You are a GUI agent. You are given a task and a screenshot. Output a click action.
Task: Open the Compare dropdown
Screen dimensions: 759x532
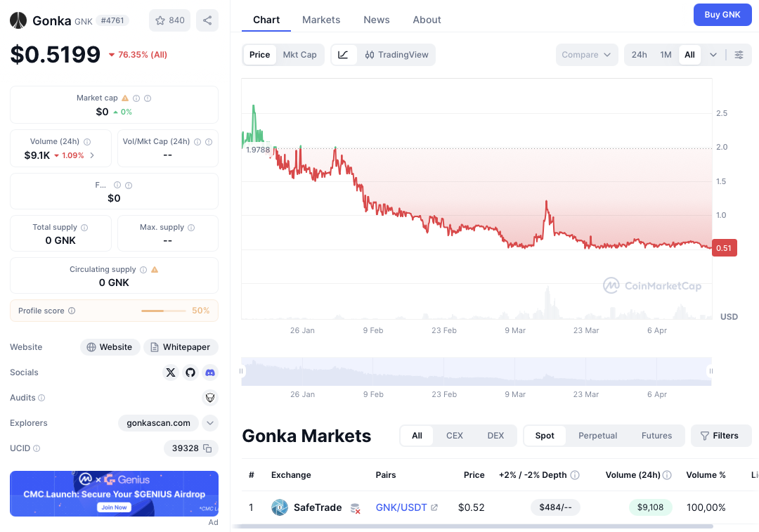pos(587,55)
